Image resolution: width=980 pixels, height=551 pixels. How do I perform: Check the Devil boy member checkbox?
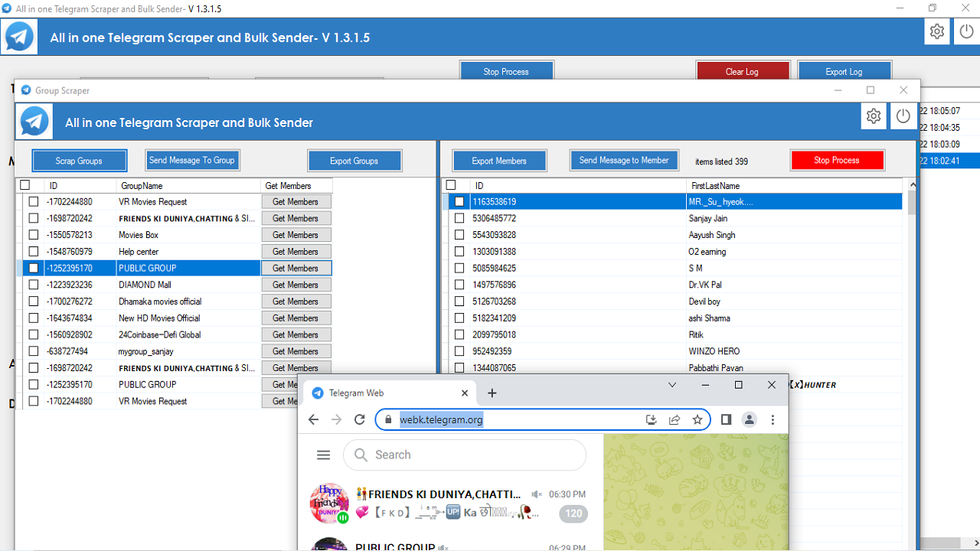coord(459,302)
